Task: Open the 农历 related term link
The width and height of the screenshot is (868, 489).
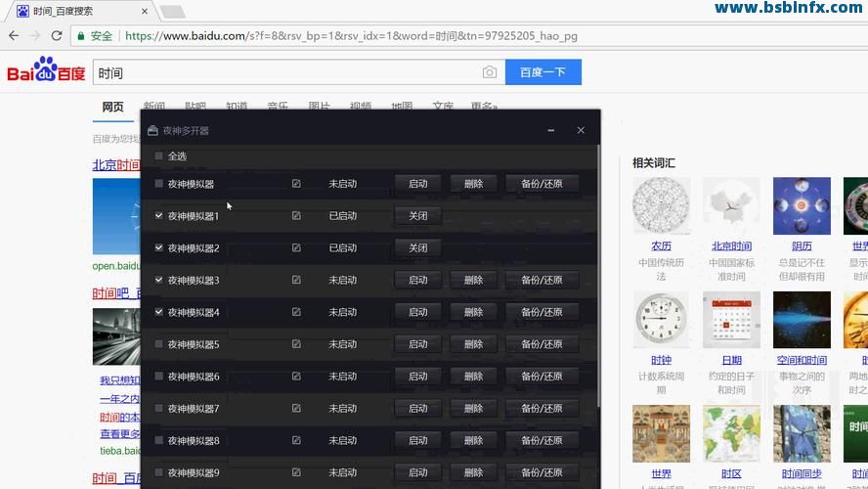Action: point(661,245)
